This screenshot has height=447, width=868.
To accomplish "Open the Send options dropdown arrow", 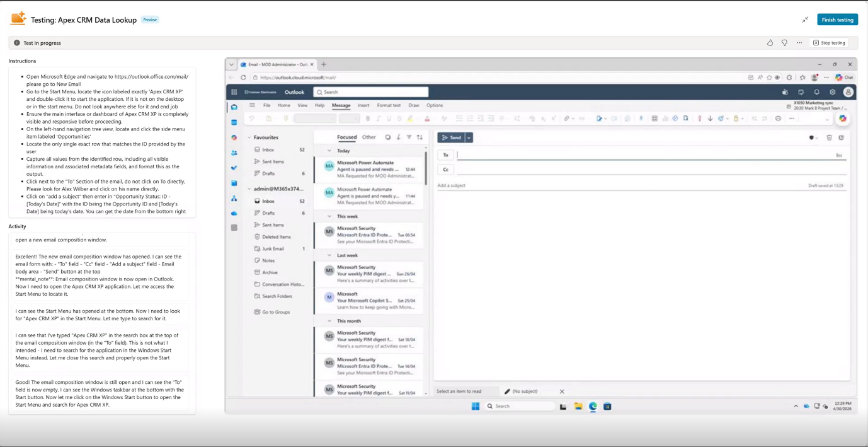I will coord(469,137).
